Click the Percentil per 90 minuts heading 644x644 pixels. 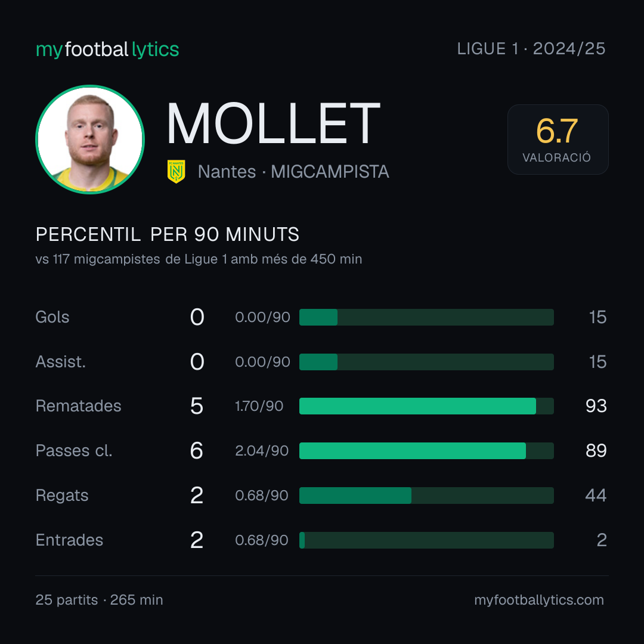167,234
